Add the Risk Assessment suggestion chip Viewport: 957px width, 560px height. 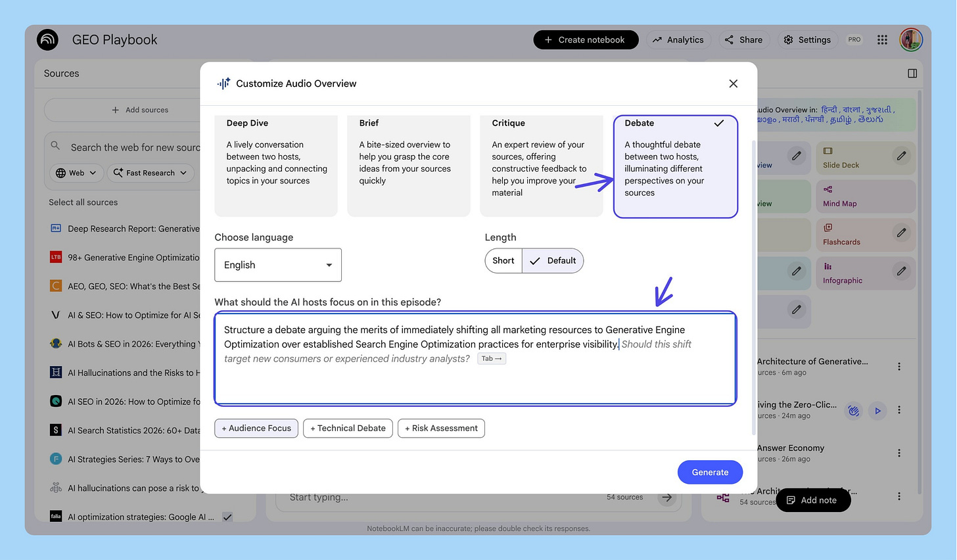(441, 429)
